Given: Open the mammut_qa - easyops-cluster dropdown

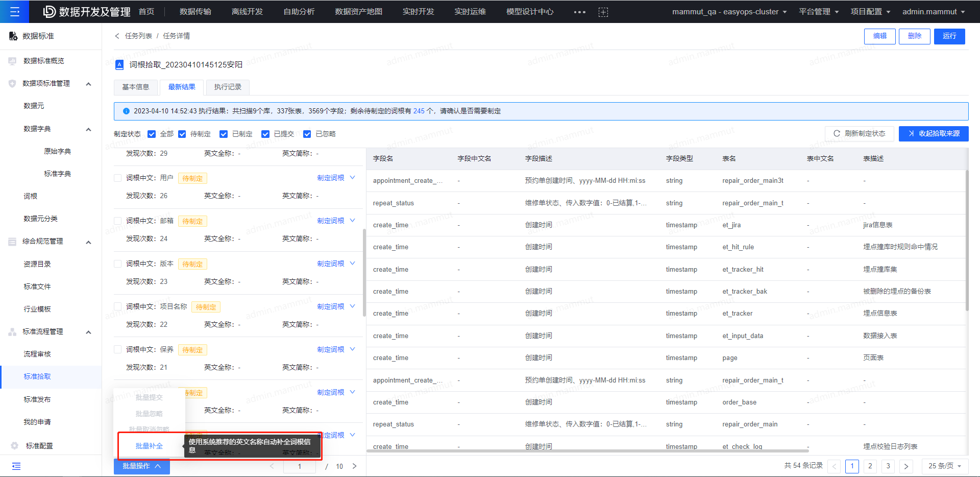Looking at the screenshot, I should pos(729,12).
